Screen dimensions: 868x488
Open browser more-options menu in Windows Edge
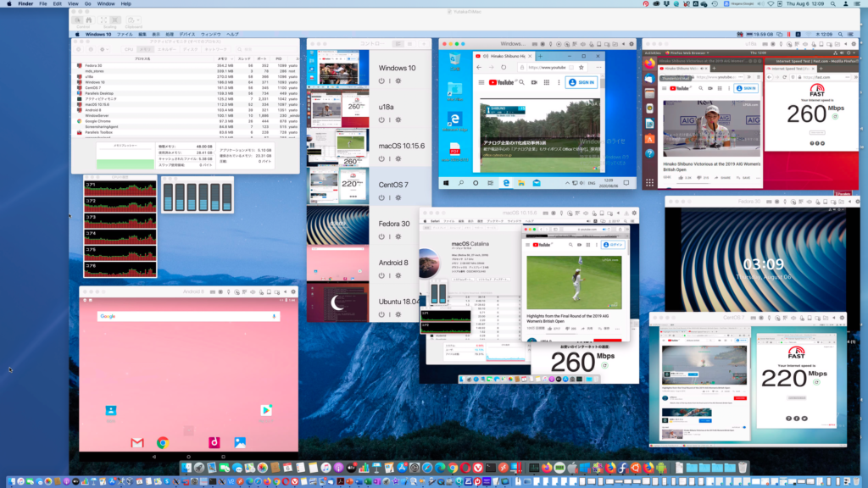[599, 67]
